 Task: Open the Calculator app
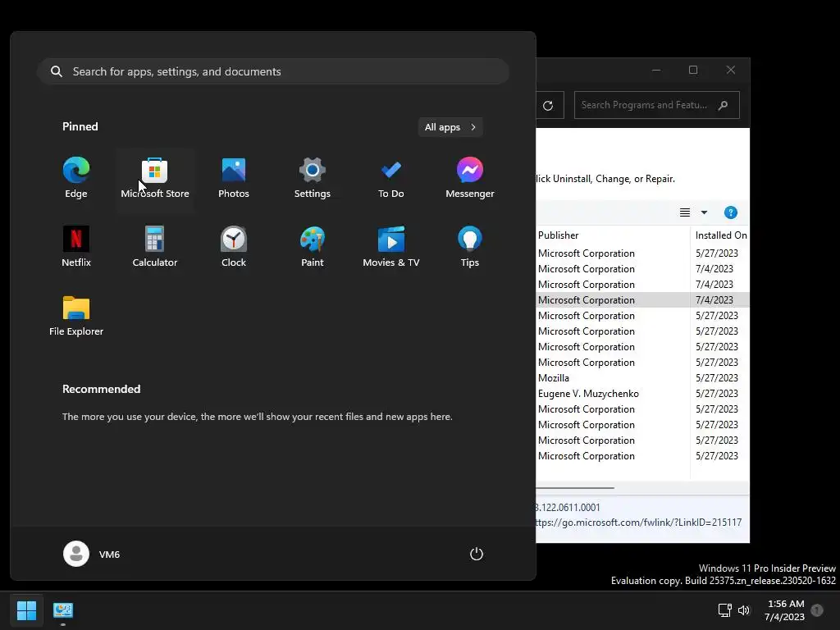155,247
